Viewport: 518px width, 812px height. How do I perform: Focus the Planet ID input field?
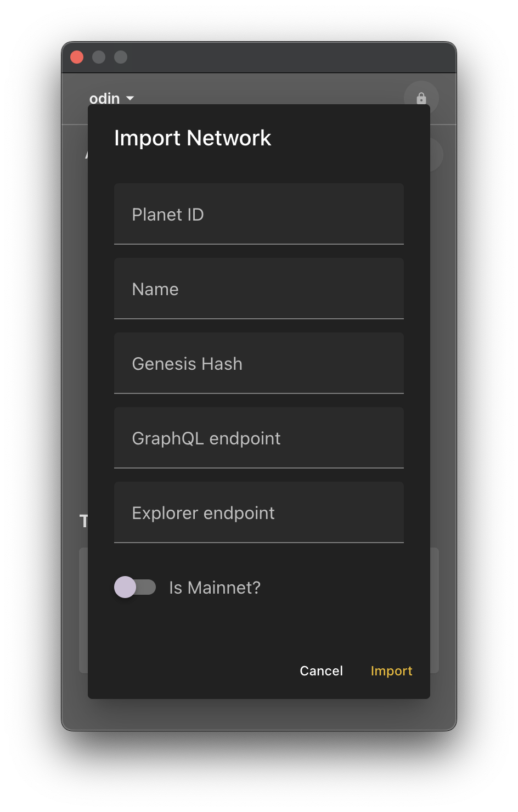[258, 214]
